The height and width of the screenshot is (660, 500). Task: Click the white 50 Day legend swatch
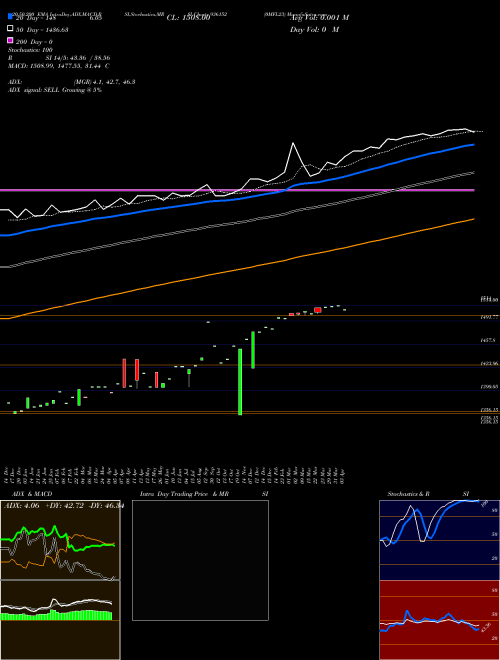[x=10, y=29]
